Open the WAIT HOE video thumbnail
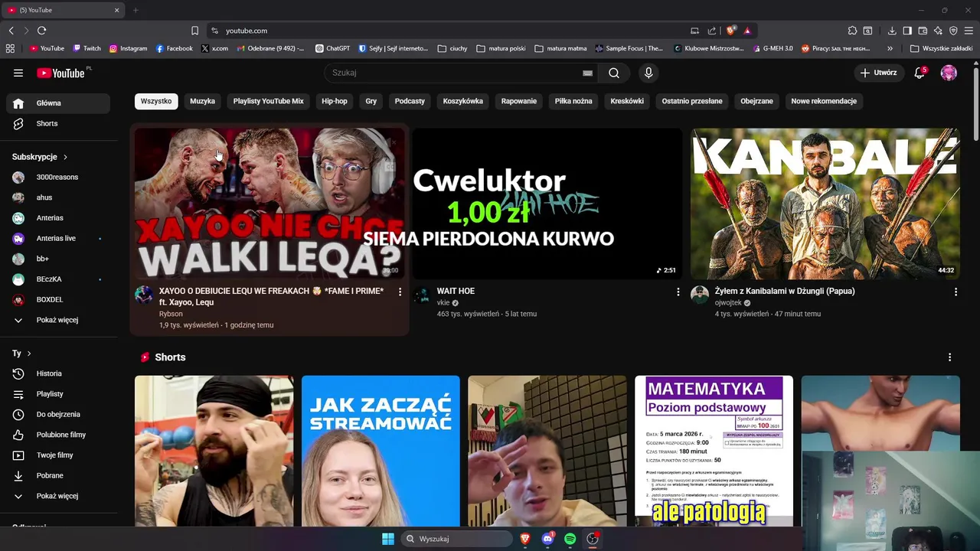Image resolution: width=980 pixels, height=551 pixels. (547, 204)
